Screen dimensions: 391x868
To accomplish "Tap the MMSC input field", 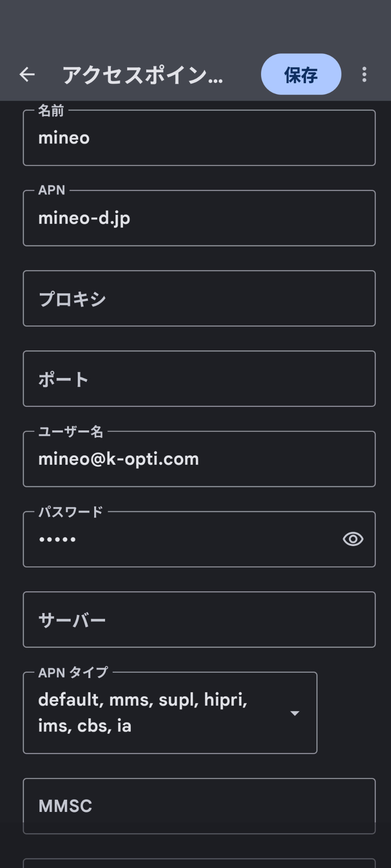I will 199,806.
